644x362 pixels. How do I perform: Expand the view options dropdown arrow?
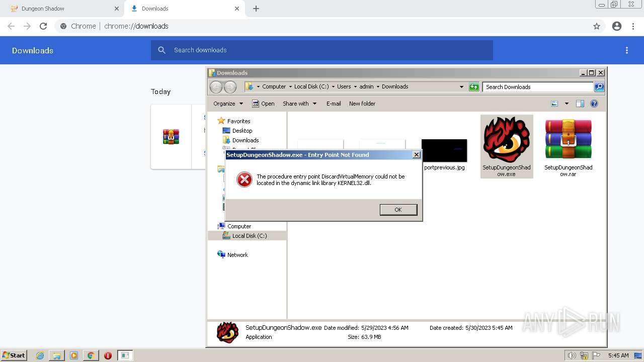(567, 104)
